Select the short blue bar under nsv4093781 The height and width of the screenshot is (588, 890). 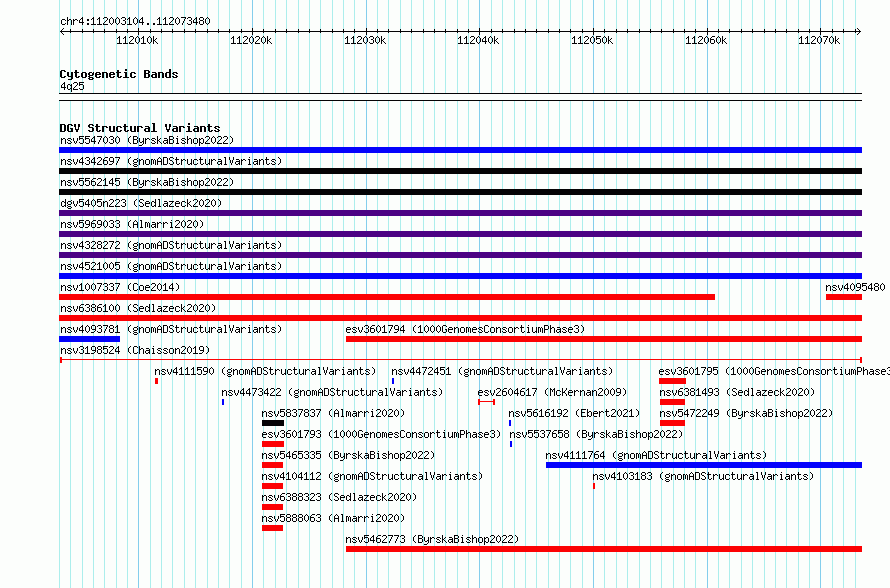[90, 339]
